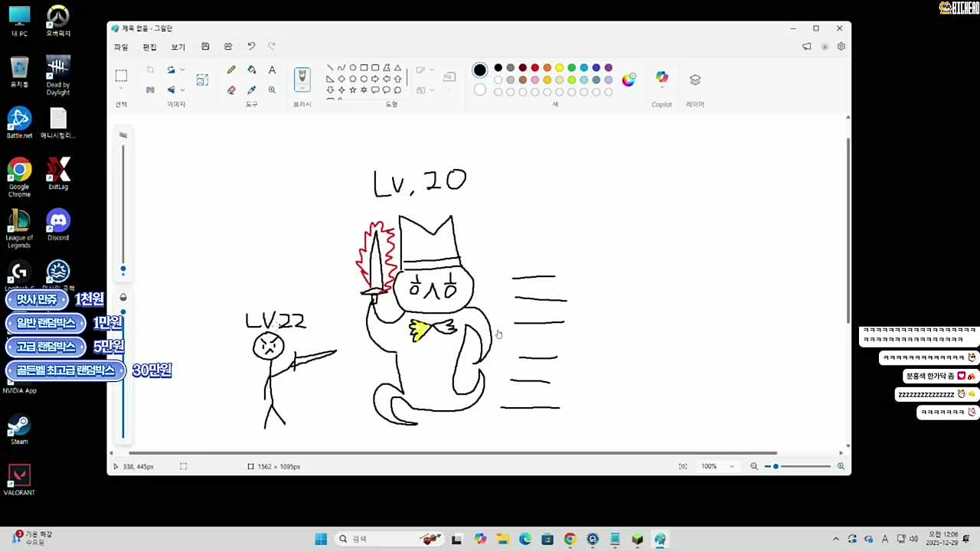Screen dimensions: 980x551
Task: Open the Layers panel
Action: pyautogui.click(x=695, y=79)
